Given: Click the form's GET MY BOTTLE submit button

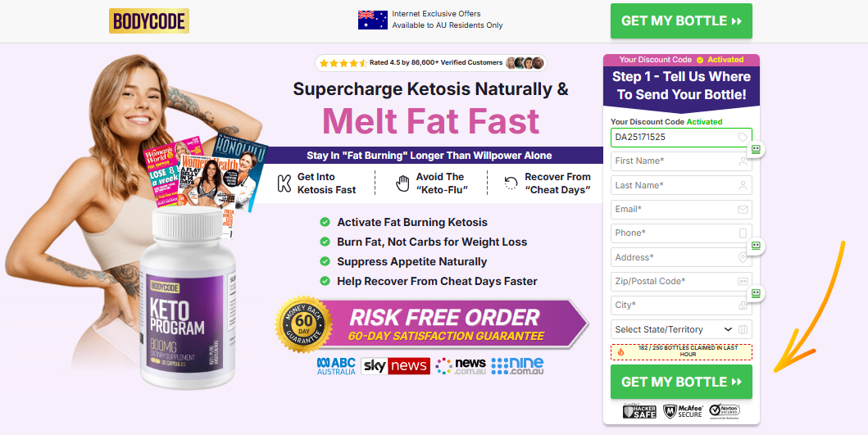Looking at the screenshot, I should point(681,382).
